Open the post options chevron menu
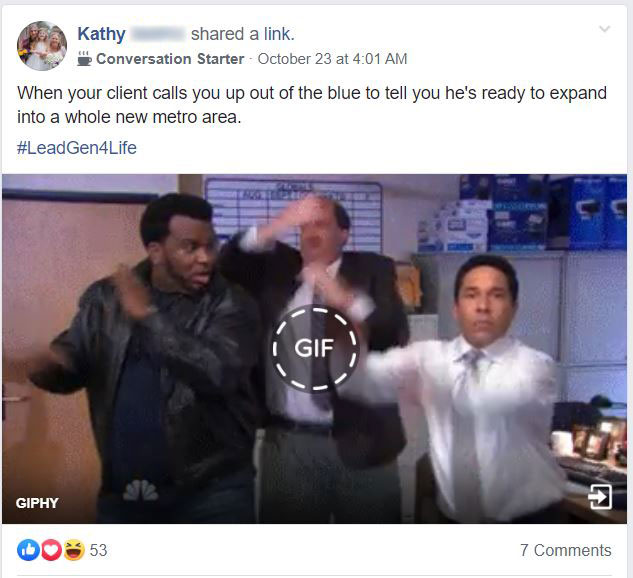633x578 pixels. (604, 29)
